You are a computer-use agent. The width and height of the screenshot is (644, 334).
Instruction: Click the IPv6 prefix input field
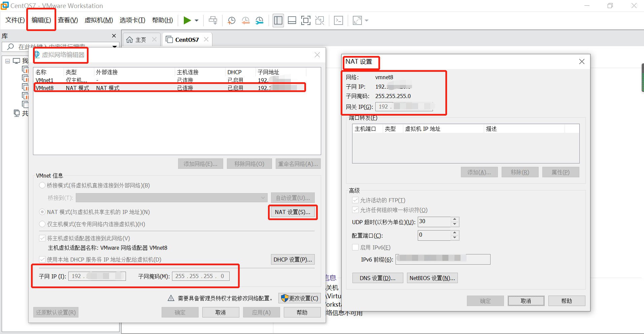coord(443,259)
